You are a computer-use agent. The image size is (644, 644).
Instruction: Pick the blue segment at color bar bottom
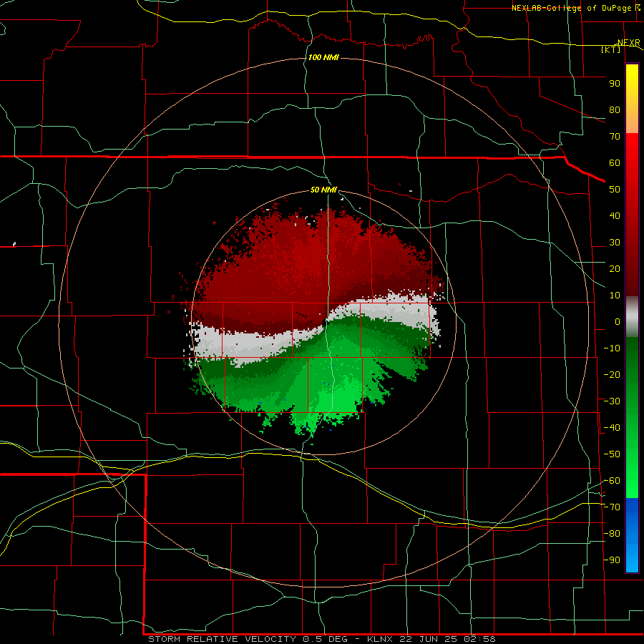[x=632, y=535]
